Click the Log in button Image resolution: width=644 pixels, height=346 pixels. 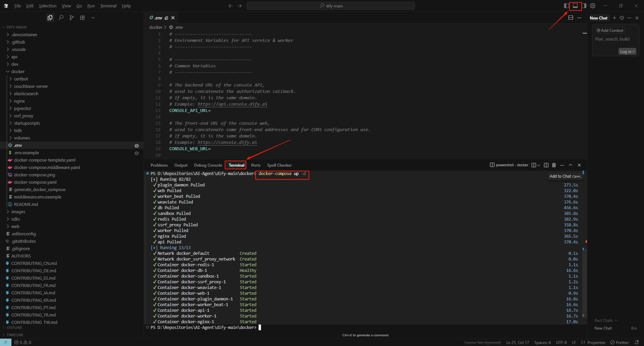(627, 51)
